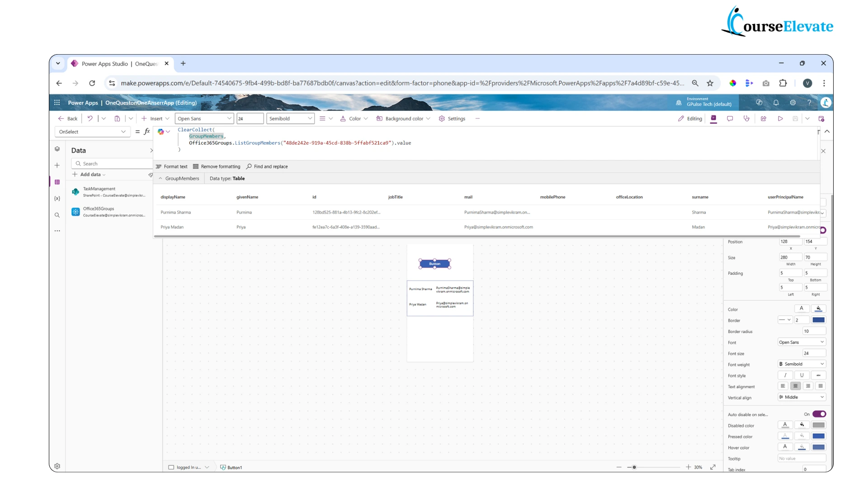Click the Insert plus icon in the sidebar
The width and height of the screenshot is (868, 488).
point(57,165)
